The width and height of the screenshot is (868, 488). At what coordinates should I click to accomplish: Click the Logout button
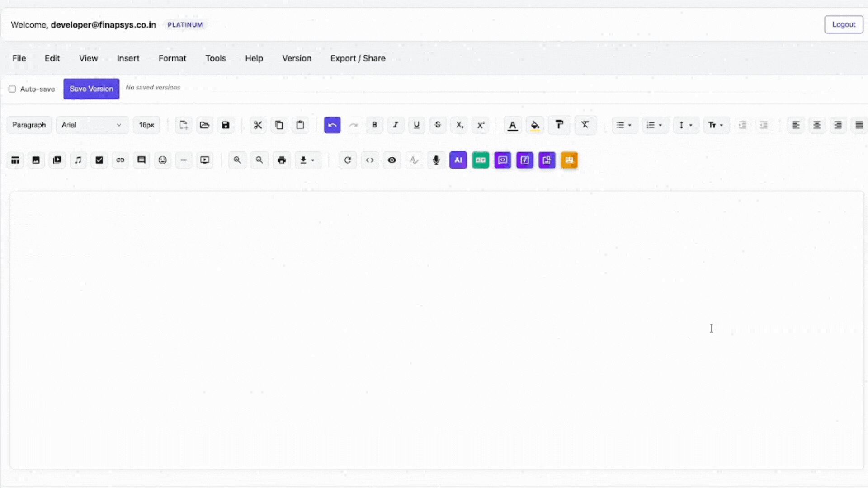click(x=844, y=24)
